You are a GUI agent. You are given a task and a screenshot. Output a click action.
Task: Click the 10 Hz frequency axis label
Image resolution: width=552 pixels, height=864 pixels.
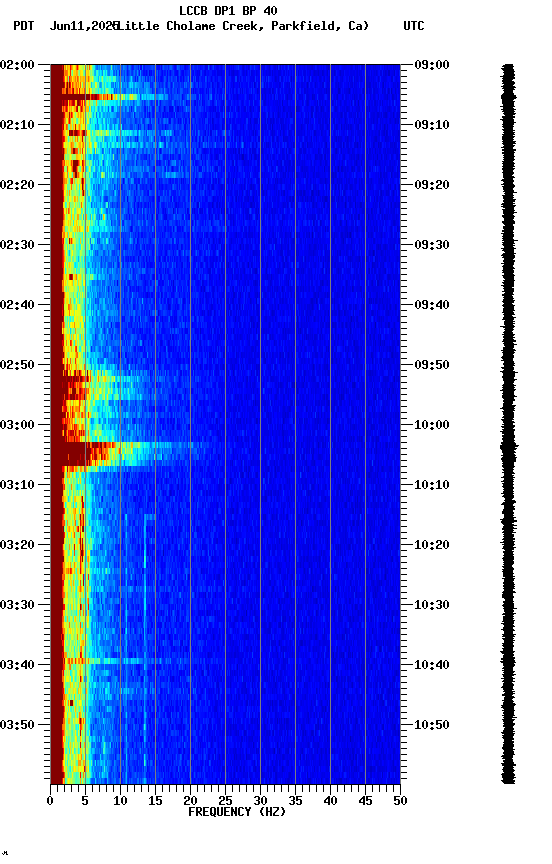pyautogui.click(x=120, y=801)
